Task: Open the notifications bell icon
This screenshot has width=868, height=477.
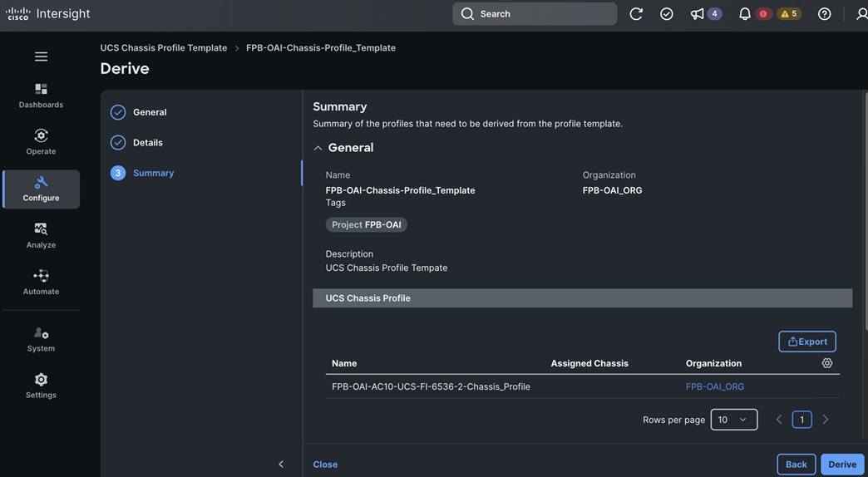Action: (x=745, y=14)
